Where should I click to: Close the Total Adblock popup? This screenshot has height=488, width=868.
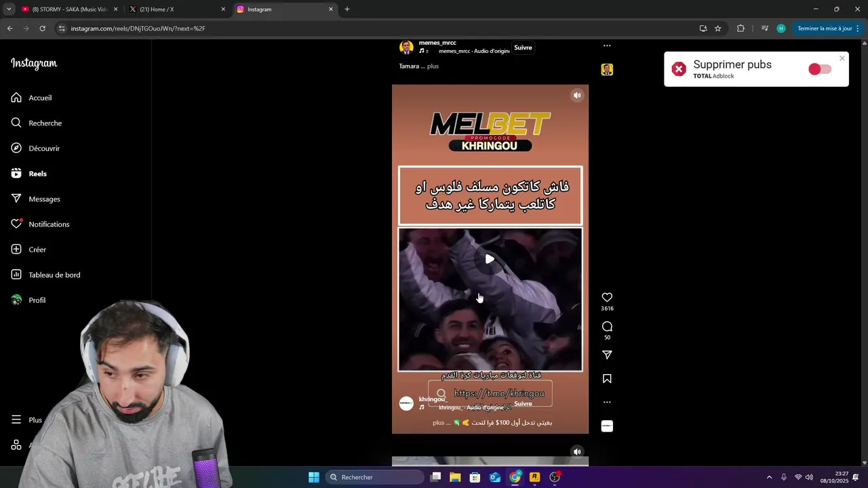point(842,58)
